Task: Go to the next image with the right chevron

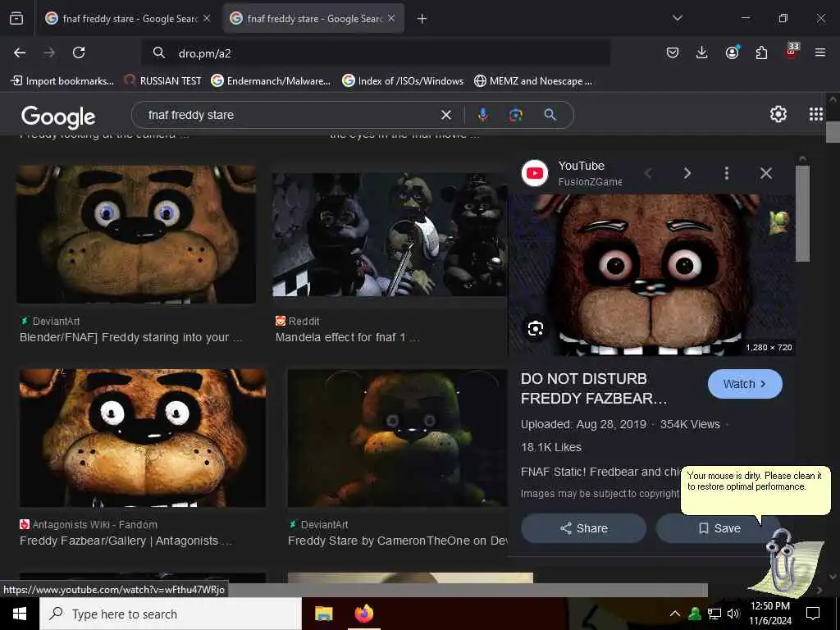Action: (687, 173)
